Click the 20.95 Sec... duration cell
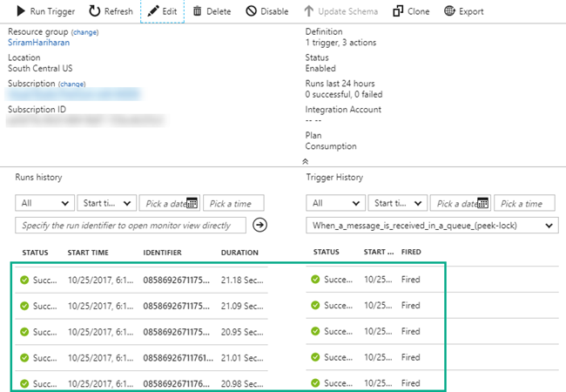This screenshot has height=392, width=566. [x=242, y=332]
